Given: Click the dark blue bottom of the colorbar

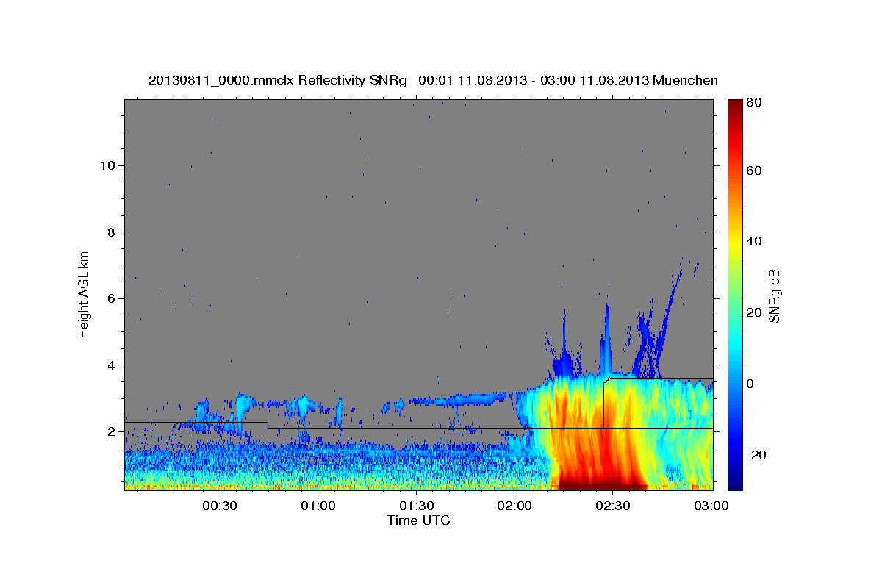Looking at the screenshot, I should pyautogui.click(x=735, y=484).
